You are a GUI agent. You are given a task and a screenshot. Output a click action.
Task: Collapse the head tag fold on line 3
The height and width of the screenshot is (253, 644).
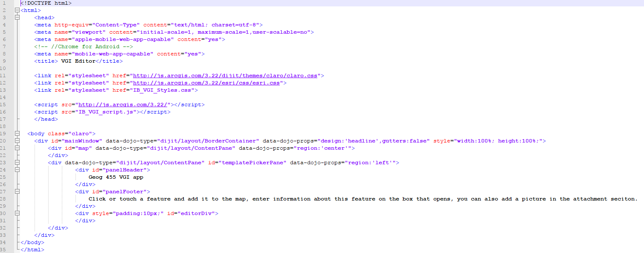coord(17,17)
